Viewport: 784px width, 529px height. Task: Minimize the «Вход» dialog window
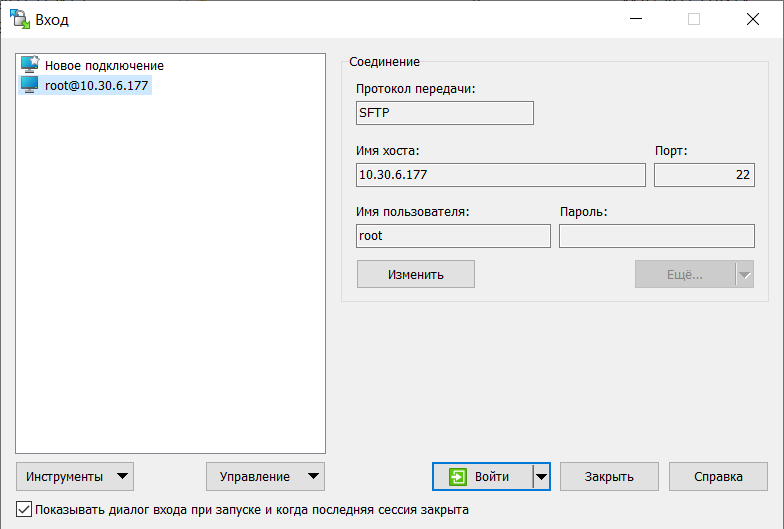(x=636, y=19)
